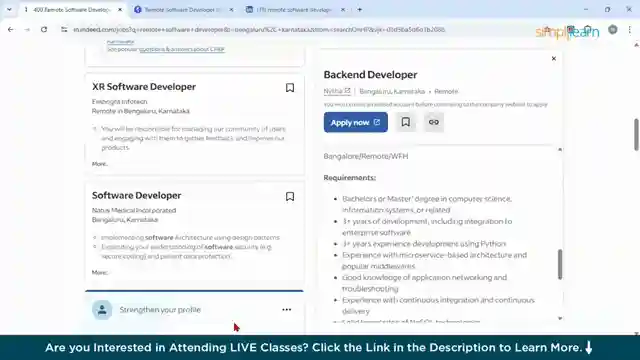The image size is (640, 360).
Task: Open a new browser tab
Action: click(360, 9)
